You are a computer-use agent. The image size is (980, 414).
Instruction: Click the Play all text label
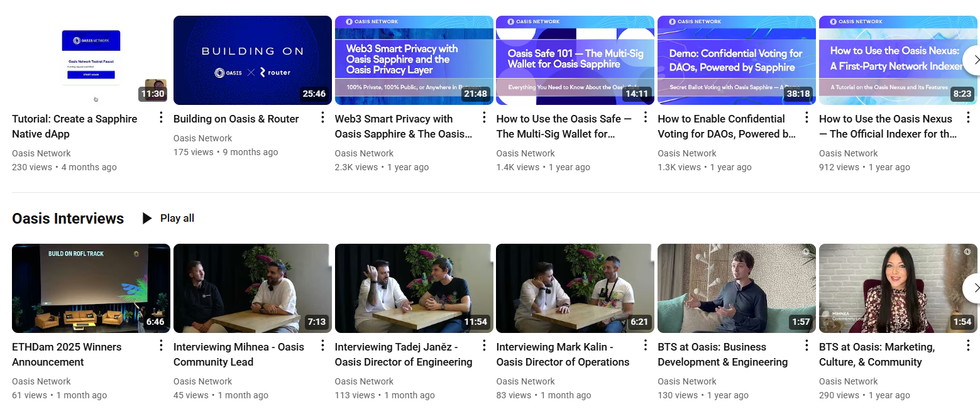pos(177,218)
